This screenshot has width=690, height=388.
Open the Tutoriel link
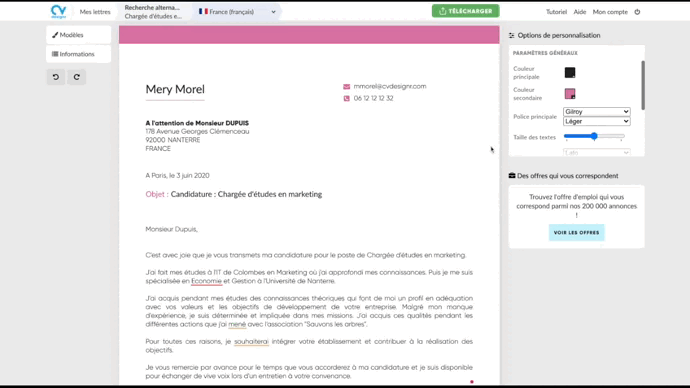point(556,12)
